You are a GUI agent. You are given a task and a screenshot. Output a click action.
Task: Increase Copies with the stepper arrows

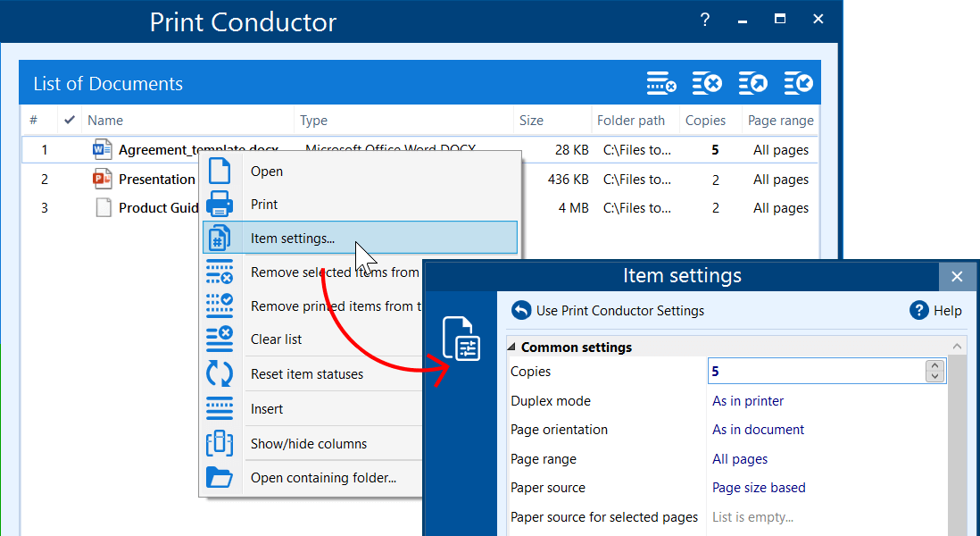[934, 366]
